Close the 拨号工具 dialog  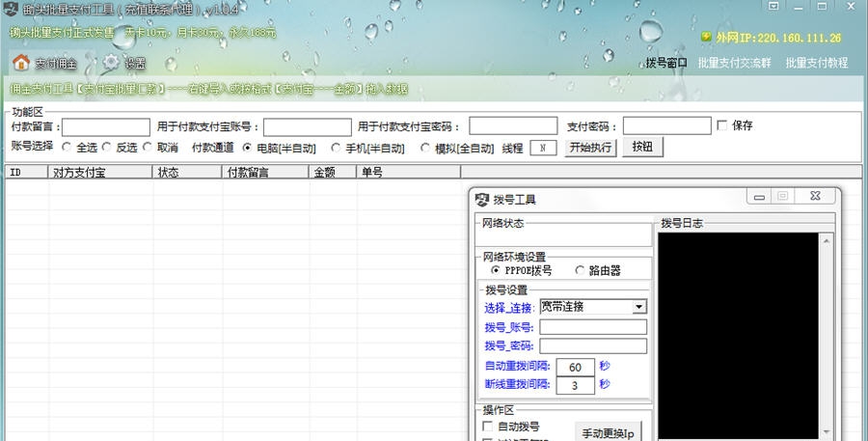(816, 196)
